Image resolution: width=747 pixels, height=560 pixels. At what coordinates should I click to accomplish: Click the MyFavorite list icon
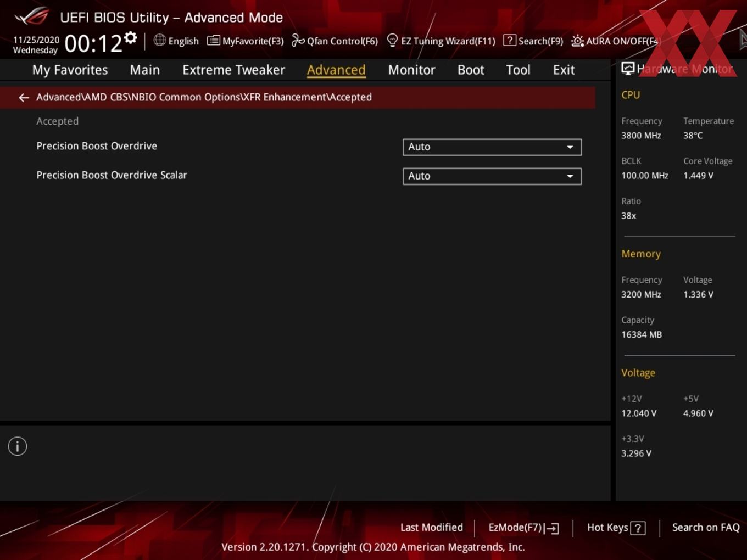click(213, 41)
